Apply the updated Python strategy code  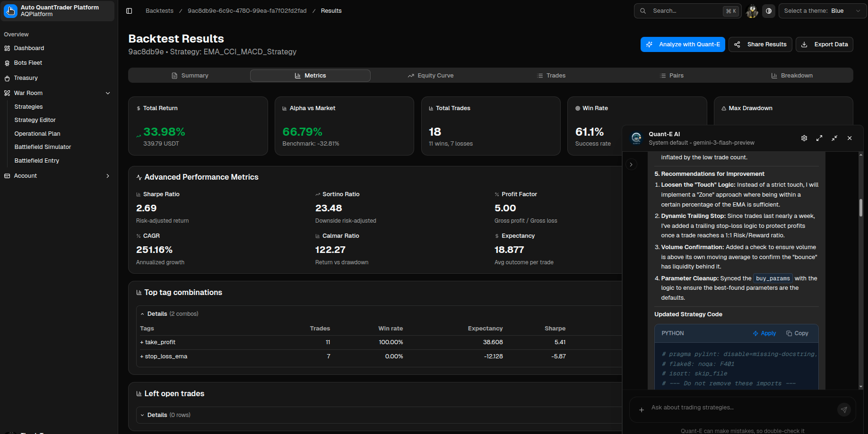pos(764,333)
